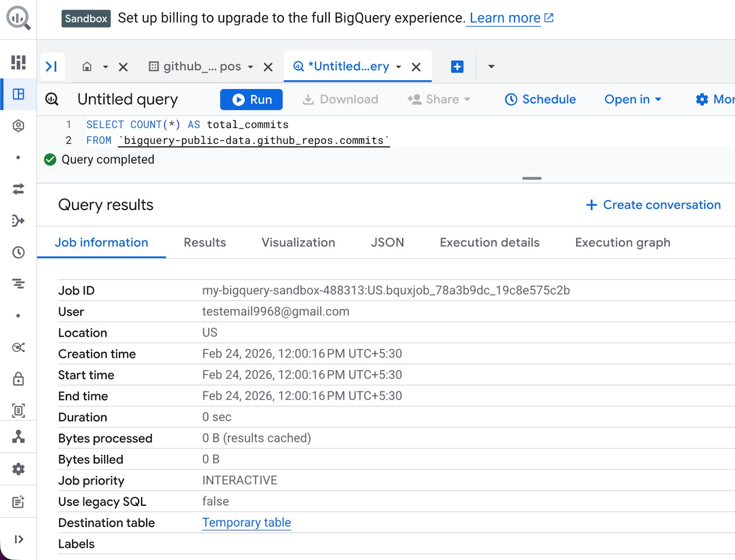Viewport: 735px width, 560px height.
Task: Open the Temporary table link
Action: coord(246,522)
